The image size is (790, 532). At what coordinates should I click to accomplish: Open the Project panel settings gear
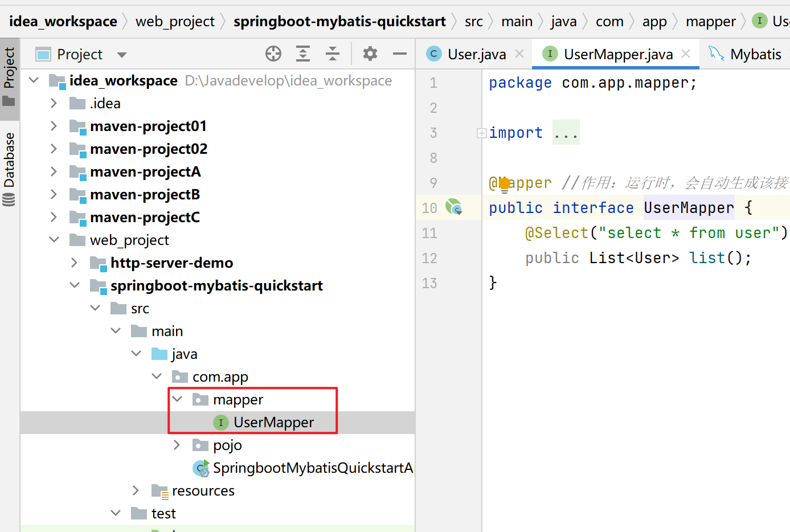(x=370, y=54)
